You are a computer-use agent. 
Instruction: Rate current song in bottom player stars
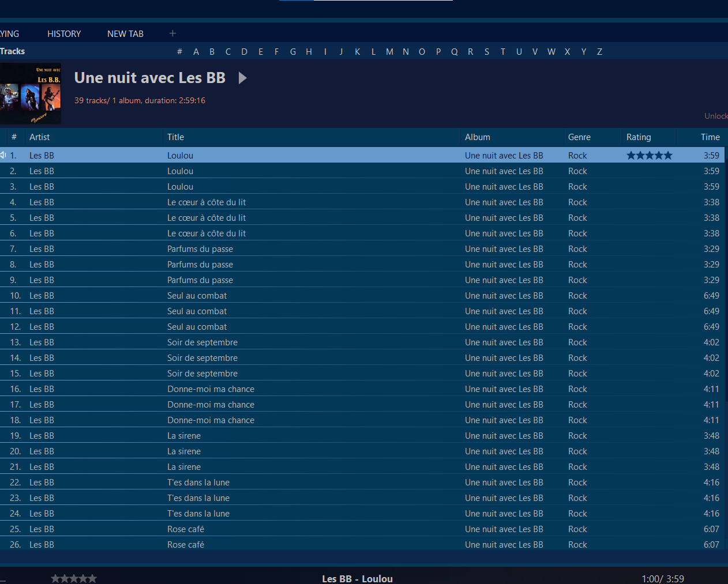(74, 578)
